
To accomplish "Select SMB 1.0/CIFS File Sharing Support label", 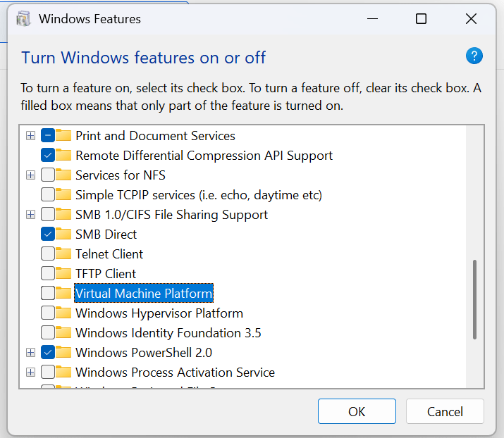I will click(171, 215).
